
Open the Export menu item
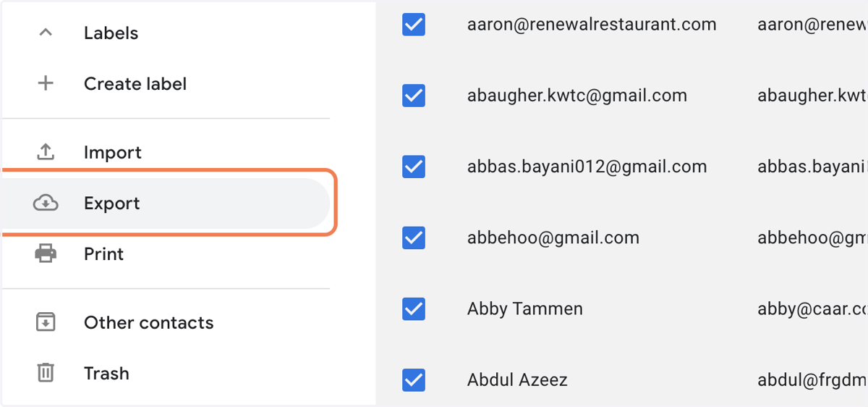click(165, 204)
